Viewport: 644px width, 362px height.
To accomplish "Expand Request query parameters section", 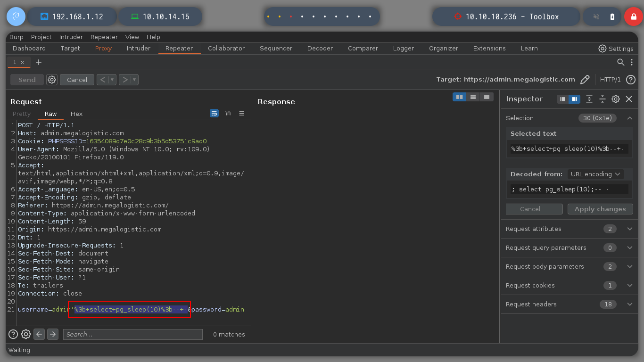I will click(x=630, y=248).
